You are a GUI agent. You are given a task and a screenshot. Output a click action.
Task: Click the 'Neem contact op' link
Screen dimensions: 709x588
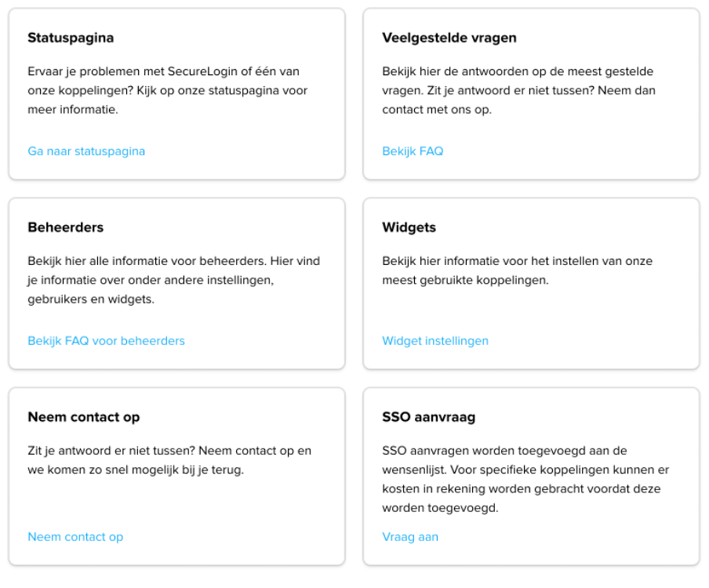(x=75, y=537)
